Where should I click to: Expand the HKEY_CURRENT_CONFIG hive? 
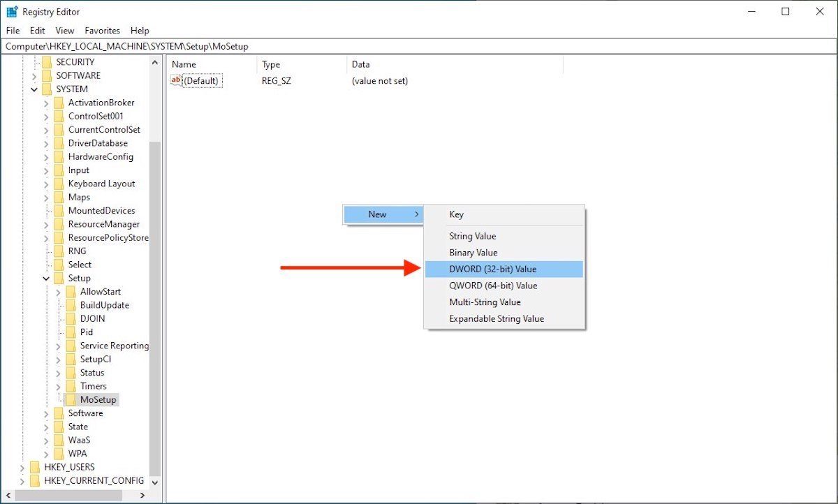click(x=23, y=481)
